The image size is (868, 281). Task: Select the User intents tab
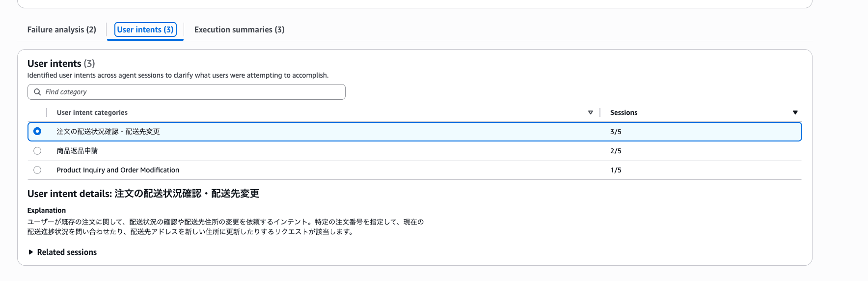click(x=145, y=29)
